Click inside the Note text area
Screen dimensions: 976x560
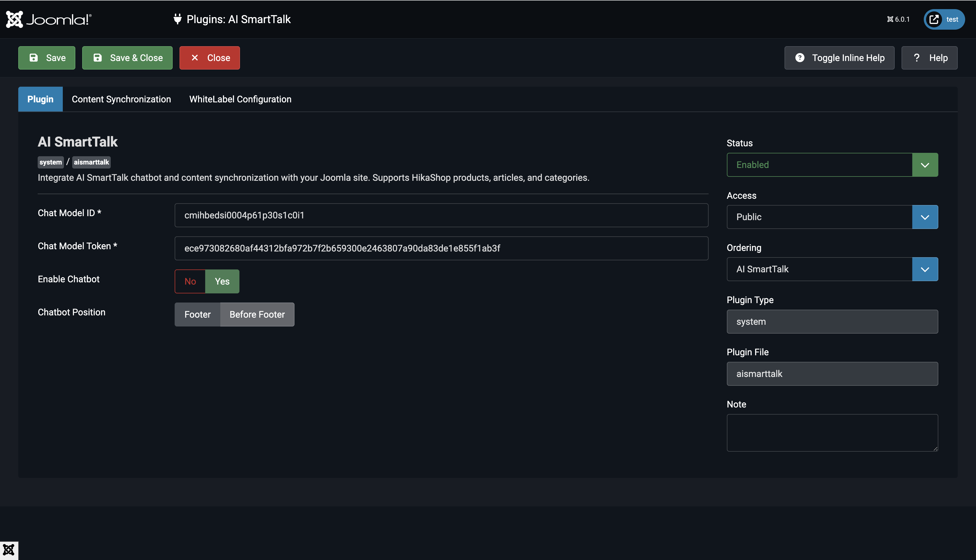click(x=832, y=433)
